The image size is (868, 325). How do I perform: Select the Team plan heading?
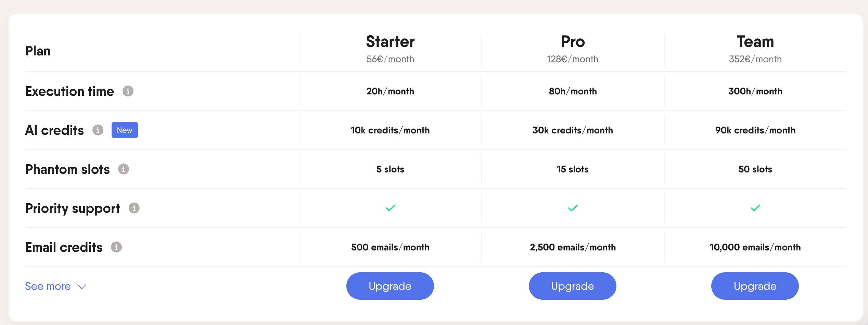(x=755, y=42)
